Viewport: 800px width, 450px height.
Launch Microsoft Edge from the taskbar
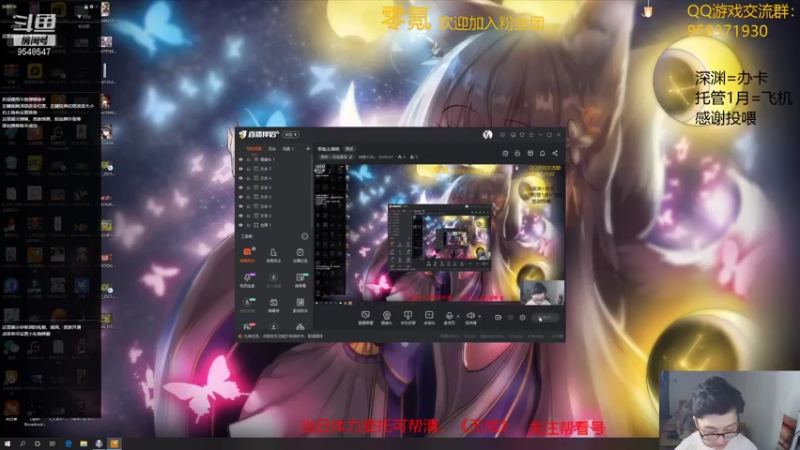click(x=68, y=444)
